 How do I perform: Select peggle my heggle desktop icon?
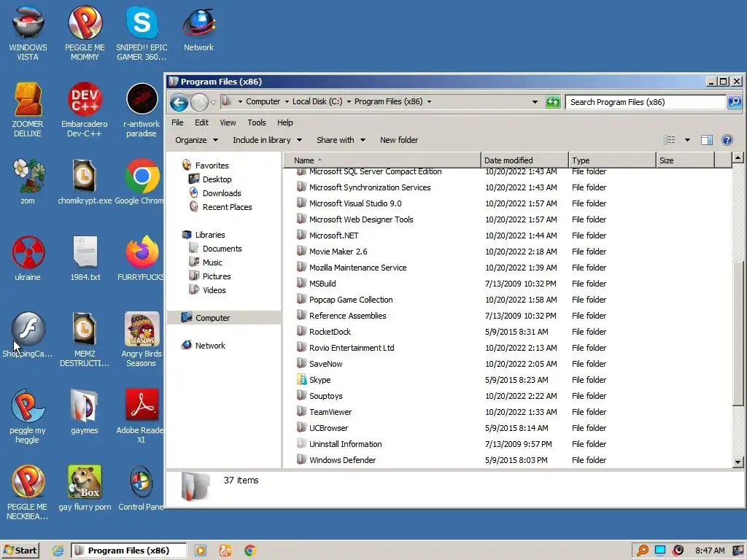point(28,416)
